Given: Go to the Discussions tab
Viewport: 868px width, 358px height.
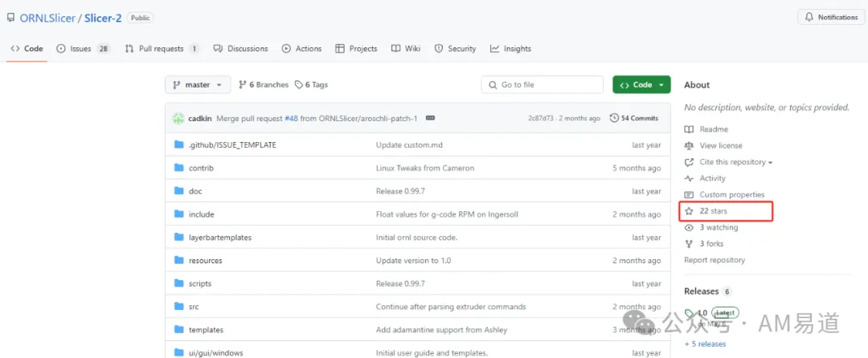Looking at the screenshot, I should point(241,49).
